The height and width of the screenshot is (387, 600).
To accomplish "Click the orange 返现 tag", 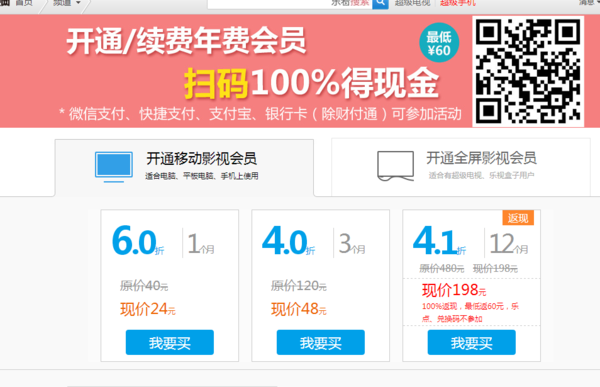I will coord(518,218).
